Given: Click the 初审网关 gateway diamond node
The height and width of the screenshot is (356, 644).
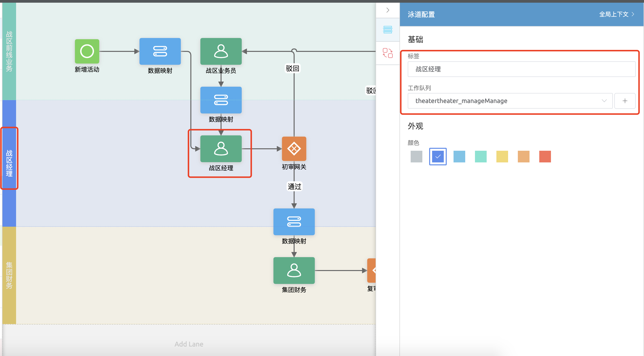Looking at the screenshot, I should (294, 149).
